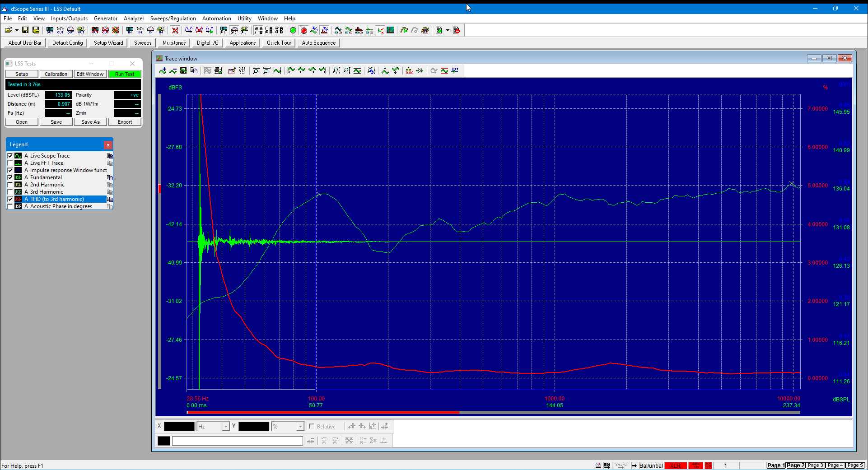Click the Calibration button in LSS Tests
868x470 pixels.
point(56,74)
